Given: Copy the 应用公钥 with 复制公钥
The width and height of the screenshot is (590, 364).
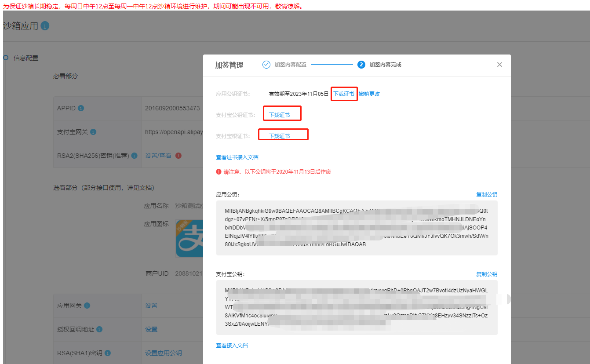Looking at the screenshot, I should click(487, 194).
